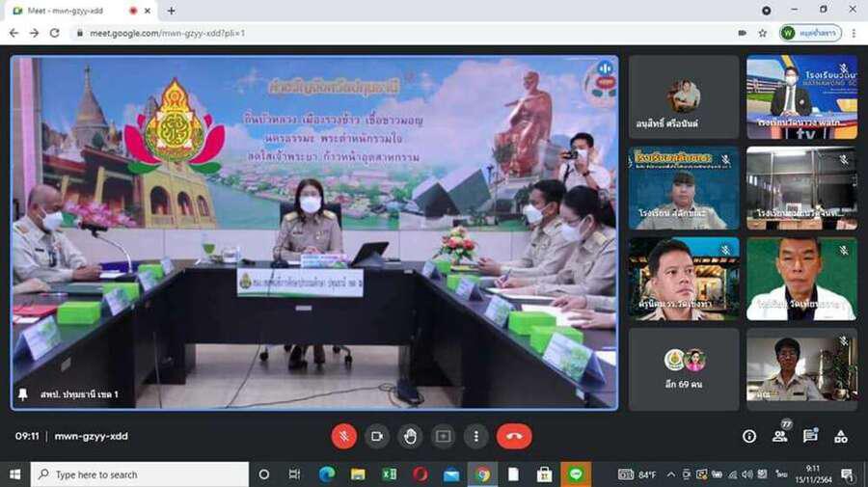The height and width of the screenshot is (487, 868).
Task: Expand hidden system tray icons
Action: pyautogui.click(x=670, y=474)
